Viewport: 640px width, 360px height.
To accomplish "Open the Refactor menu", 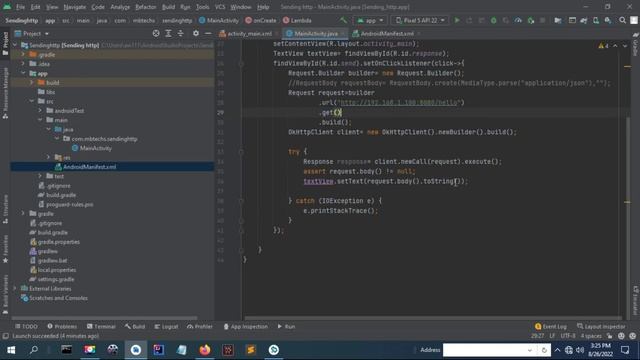I will click(146, 7).
